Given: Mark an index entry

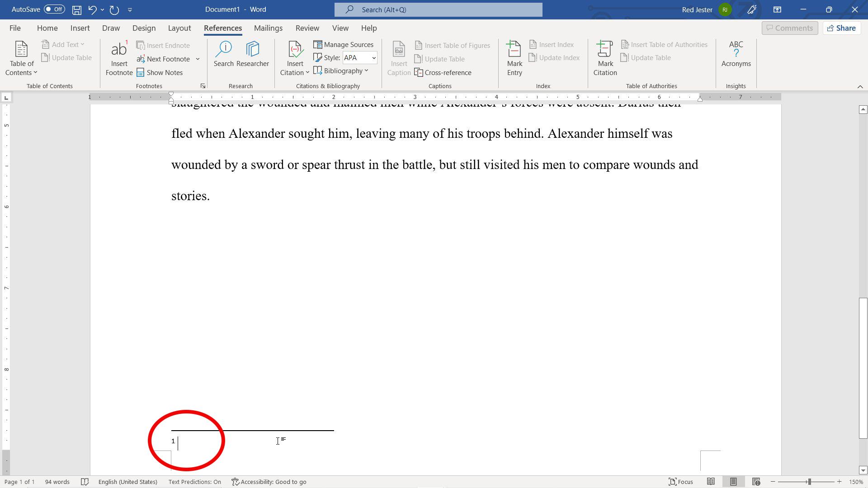Looking at the screenshot, I should coord(514,58).
